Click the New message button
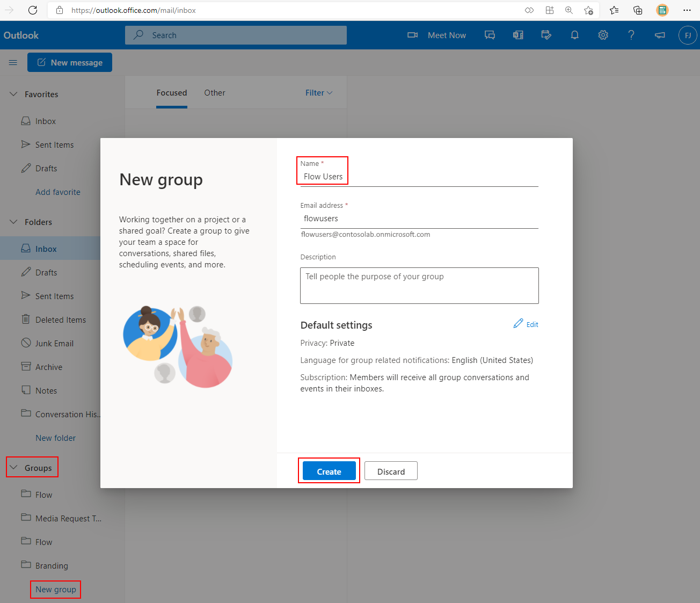This screenshot has height=603, width=700. tap(70, 62)
